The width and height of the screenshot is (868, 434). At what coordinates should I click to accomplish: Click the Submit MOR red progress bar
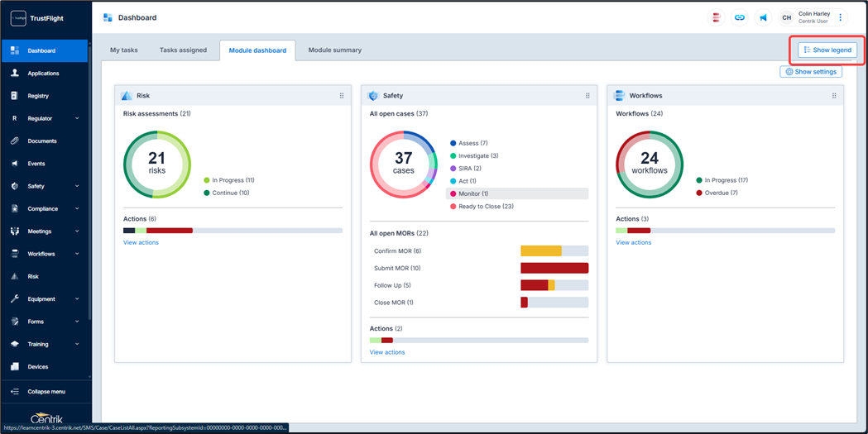click(554, 269)
